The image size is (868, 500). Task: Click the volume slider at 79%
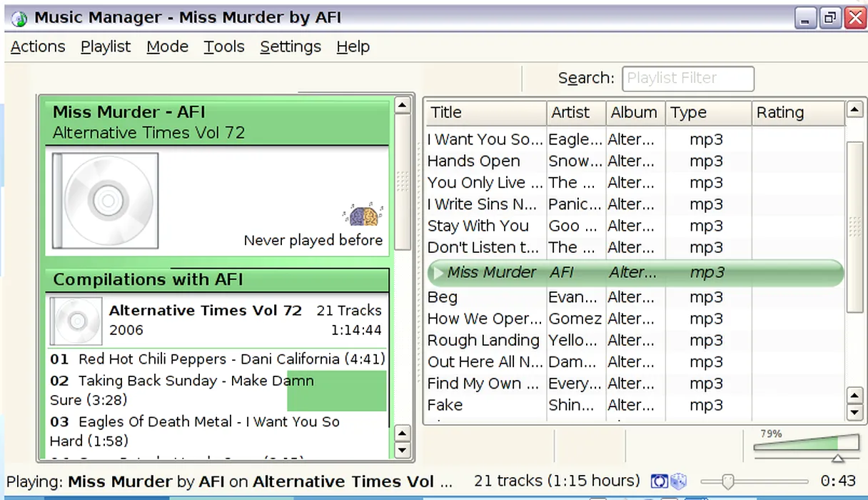point(807,445)
